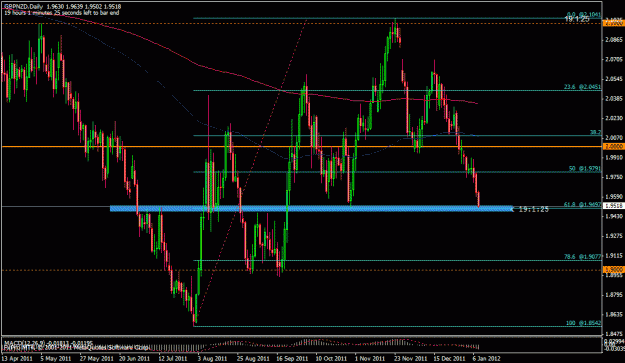Click the 25 Aug 2011 date label
This screenshot has height=363, width=625.
click(x=252, y=358)
